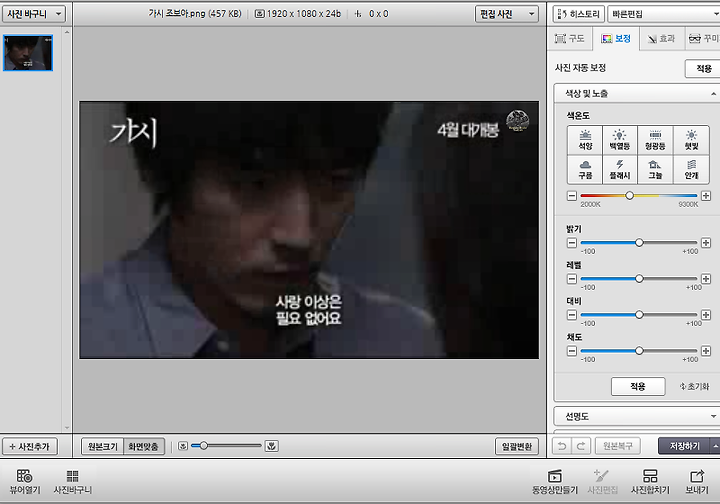The height and width of the screenshot is (504, 720).
Task: Decrease 레벨 level with minus button
Action: click(x=572, y=279)
